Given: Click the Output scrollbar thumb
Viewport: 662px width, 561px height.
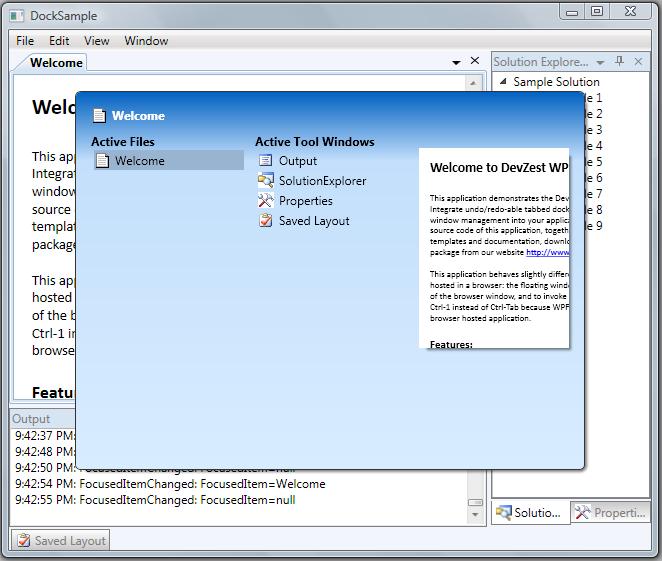Looking at the screenshot, I should [x=475, y=502].
